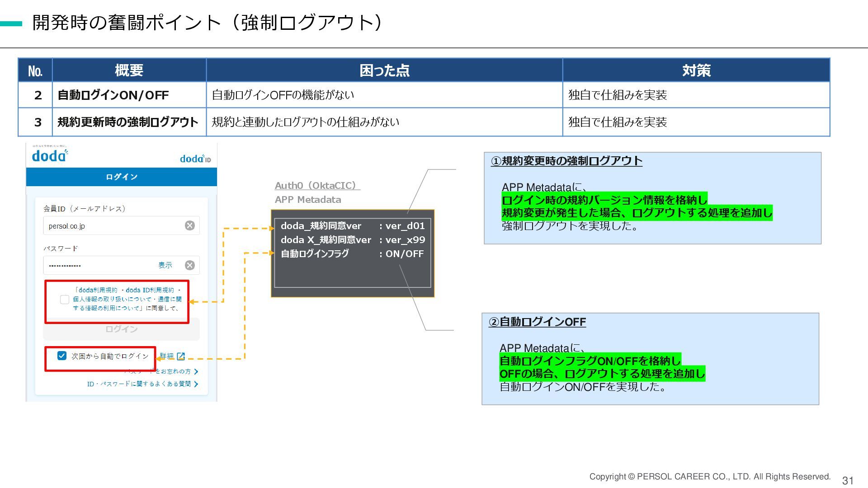
Task: Click the Auth0（OktaCIC） underlined label
Action: point(317,185)
